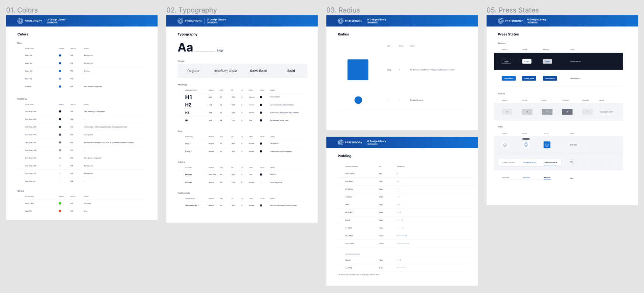Screen dimensions: 644x293
Task: Select the "02. Typography" frame title
Action: coord(191,10)
